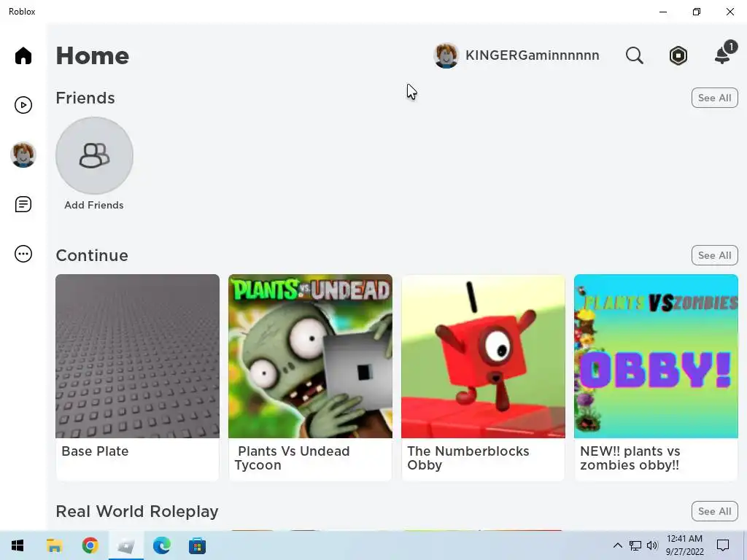
Task: Click The Numberblocks Obby title text
Action: point(468,458)
